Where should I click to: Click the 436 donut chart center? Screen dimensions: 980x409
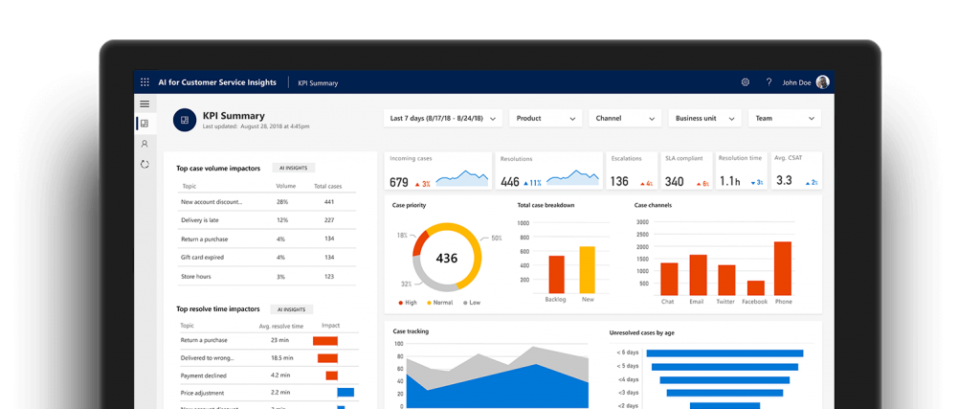(x=446, y=258)
